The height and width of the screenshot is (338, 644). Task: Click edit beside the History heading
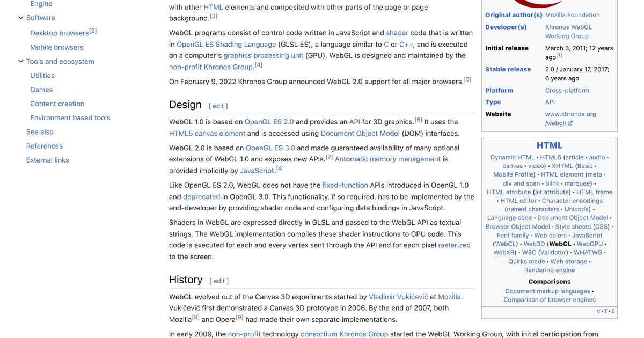(x=219, y=281)
